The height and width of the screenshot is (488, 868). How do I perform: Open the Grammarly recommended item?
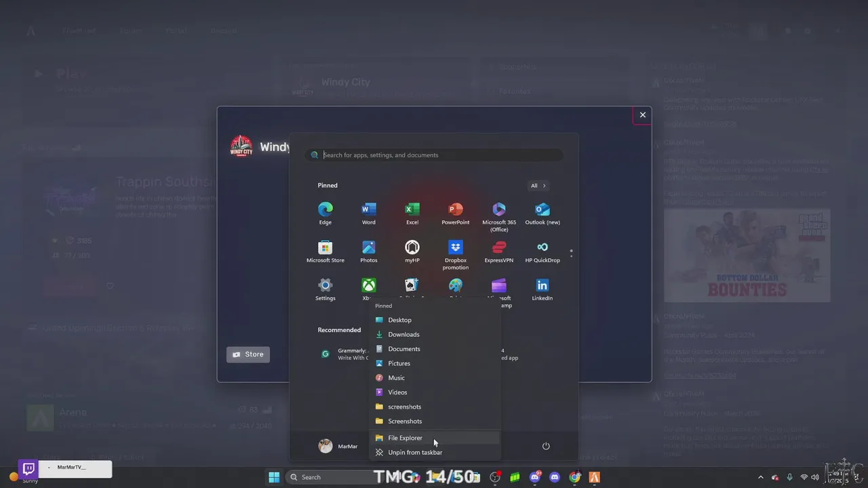pyautogui.click(x=344, y=354)
